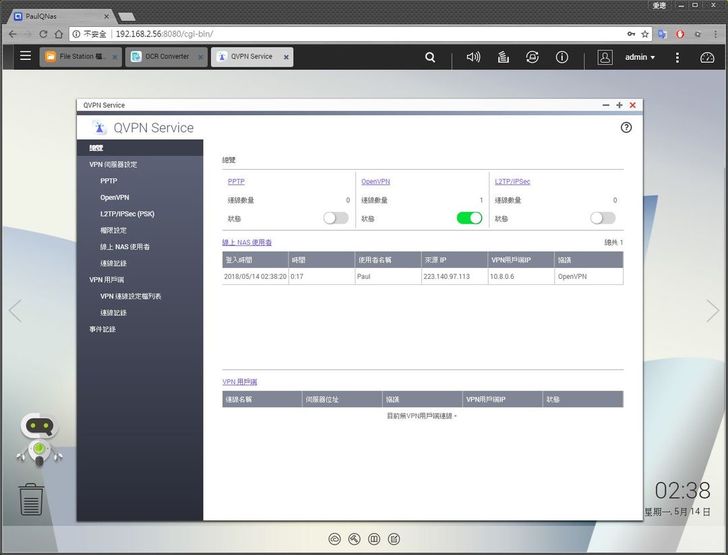
Task: Open the volume/notification speaker icon
Action: [x=473, y=57]
